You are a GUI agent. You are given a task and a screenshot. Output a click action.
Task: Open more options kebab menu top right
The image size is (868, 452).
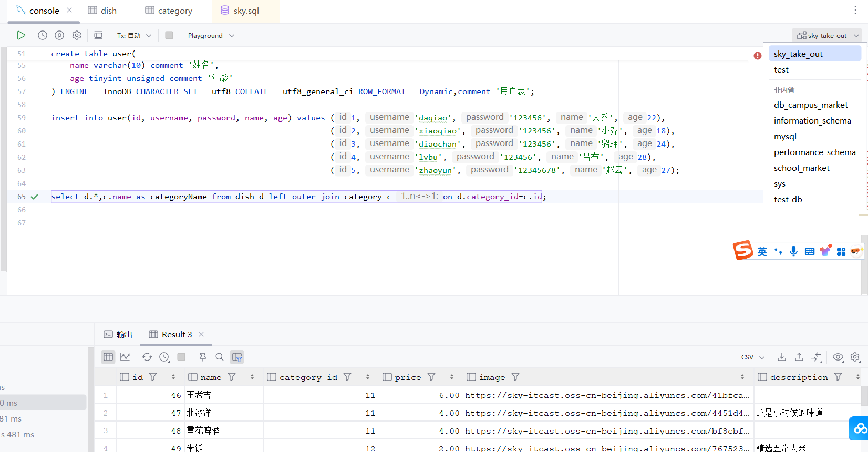coord(855,10)
